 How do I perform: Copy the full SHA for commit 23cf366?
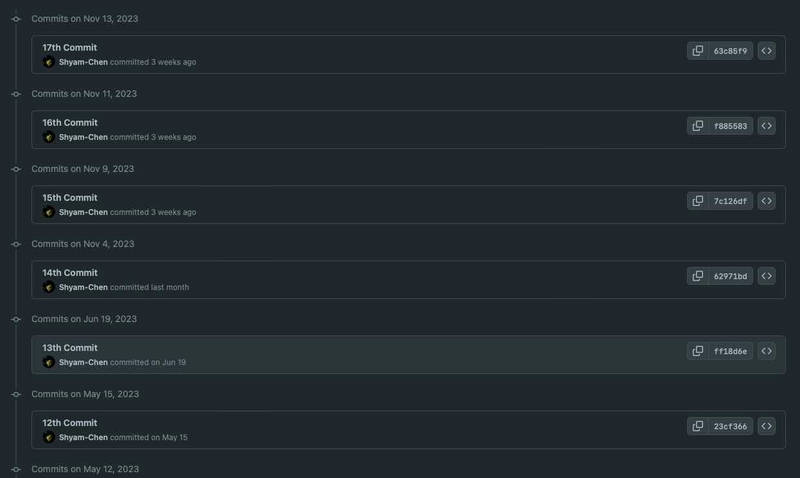coord(697,426)
